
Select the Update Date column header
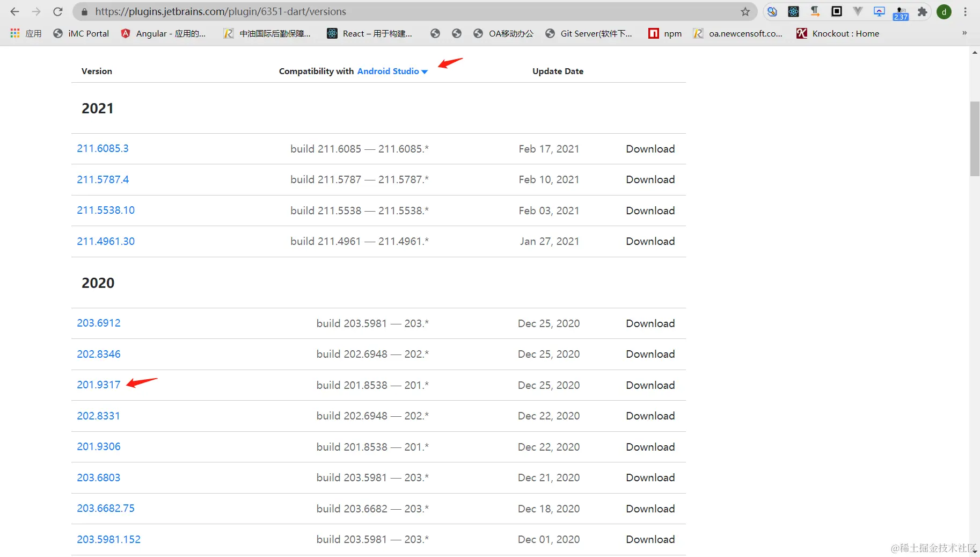point(558,71)
